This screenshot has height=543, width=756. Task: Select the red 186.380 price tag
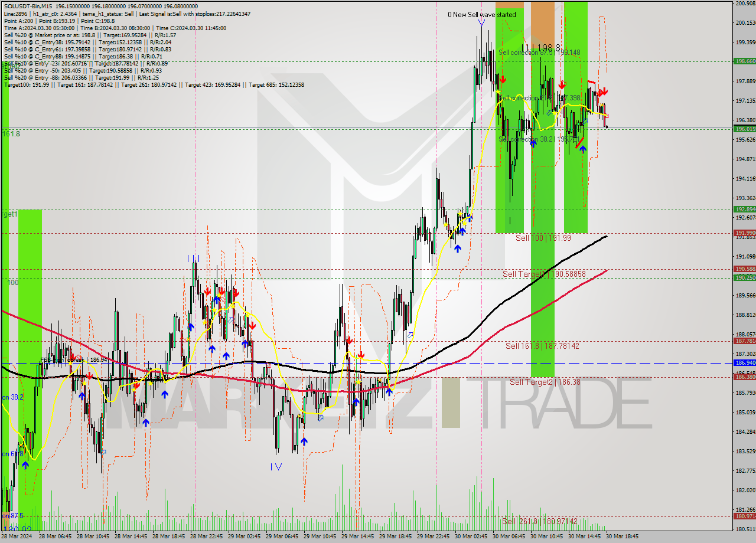[x=745, y=377]
